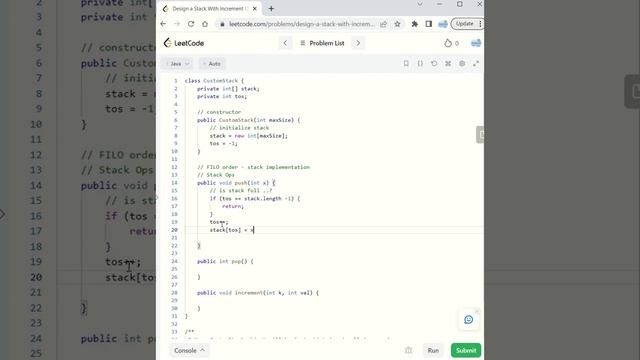Image resolution: width=640 pixels, height=360 pixels.
Task: Click on 'public void increment' line
Action: point(258,293)
